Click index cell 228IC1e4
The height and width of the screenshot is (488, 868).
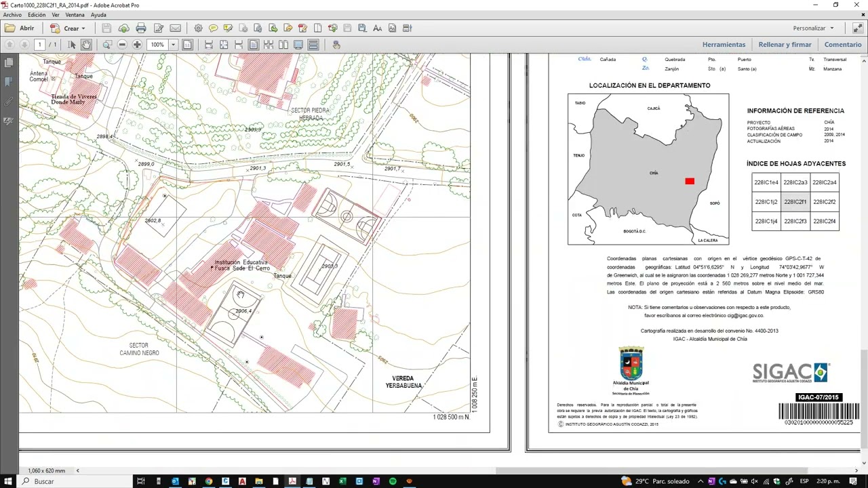click(766, 182)
